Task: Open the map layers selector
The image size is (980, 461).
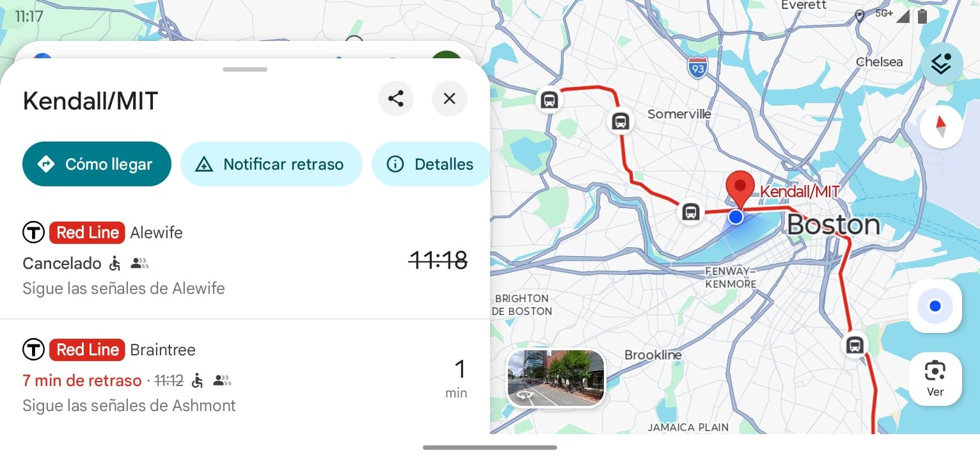Action: click(x=941, y=63)
